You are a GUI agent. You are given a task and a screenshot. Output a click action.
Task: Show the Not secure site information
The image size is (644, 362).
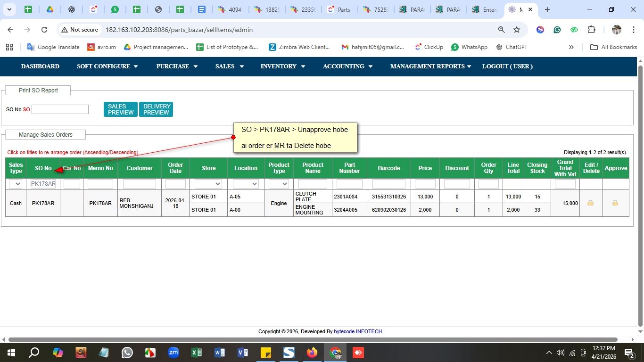click(x=80, y=30)
